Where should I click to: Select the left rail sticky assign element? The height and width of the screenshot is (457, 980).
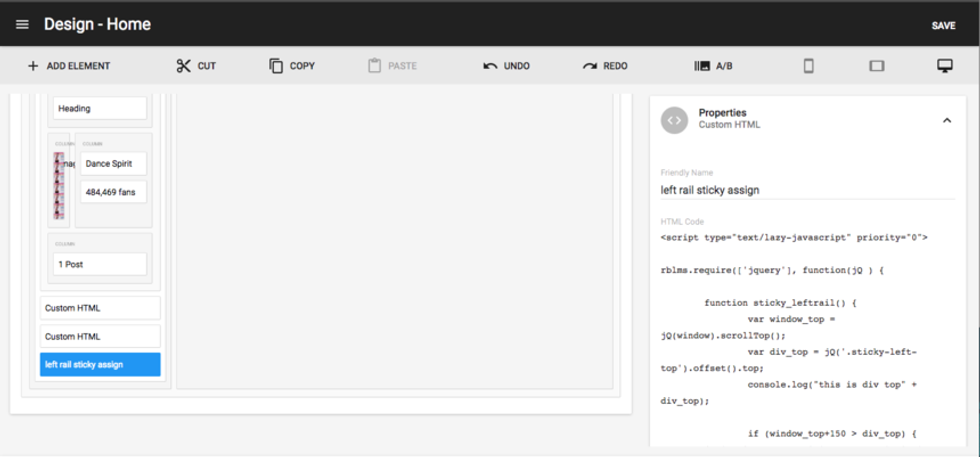[100, 365]
